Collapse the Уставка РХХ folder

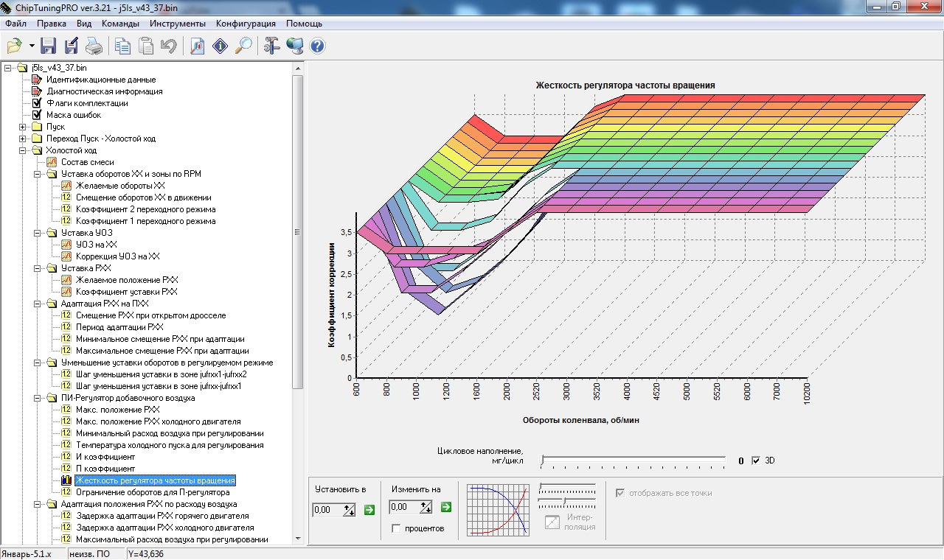coord(38,268)
